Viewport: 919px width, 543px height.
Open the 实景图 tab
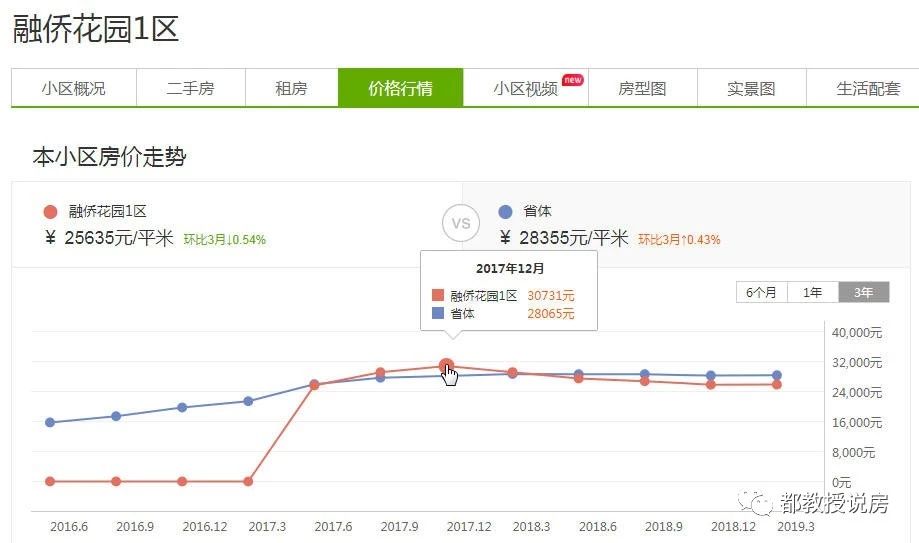click(x=751, y=88)
